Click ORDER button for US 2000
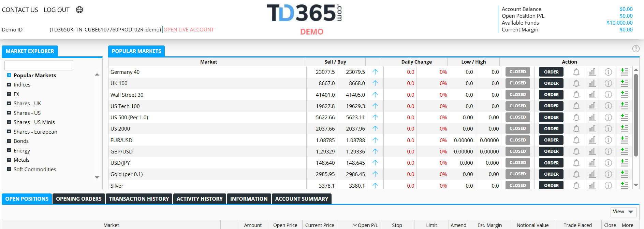644x229 pixels. pos(551,129)
